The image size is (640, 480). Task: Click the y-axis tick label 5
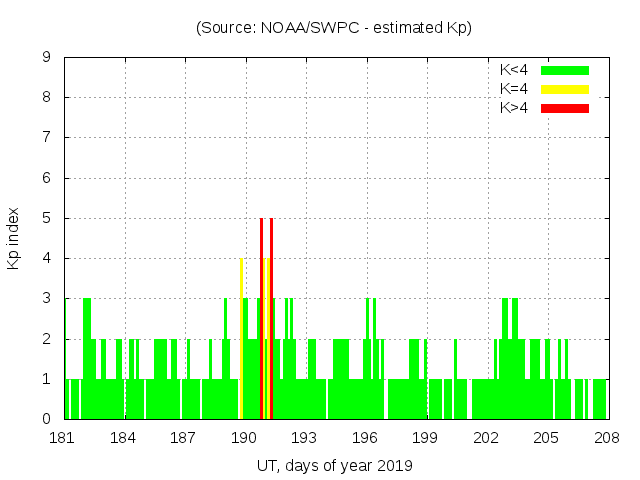click(47, 218)
